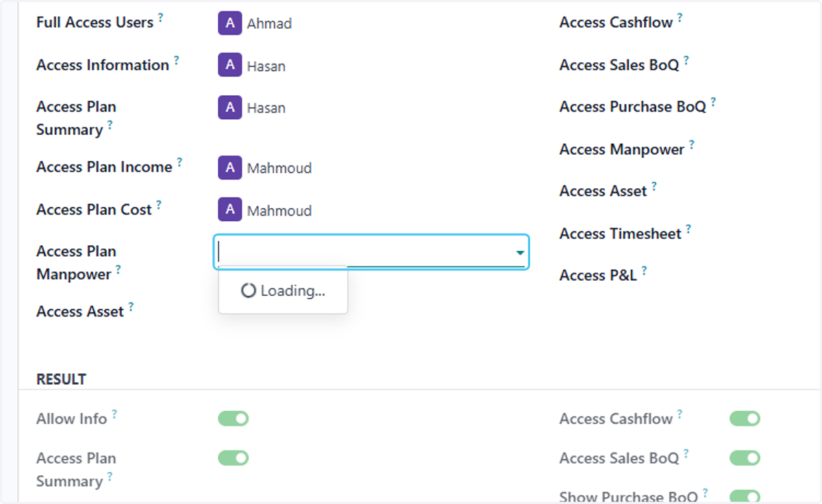Click the purple avatar icon of Ahmad
The image size is (822, 504).
(230, 23)
